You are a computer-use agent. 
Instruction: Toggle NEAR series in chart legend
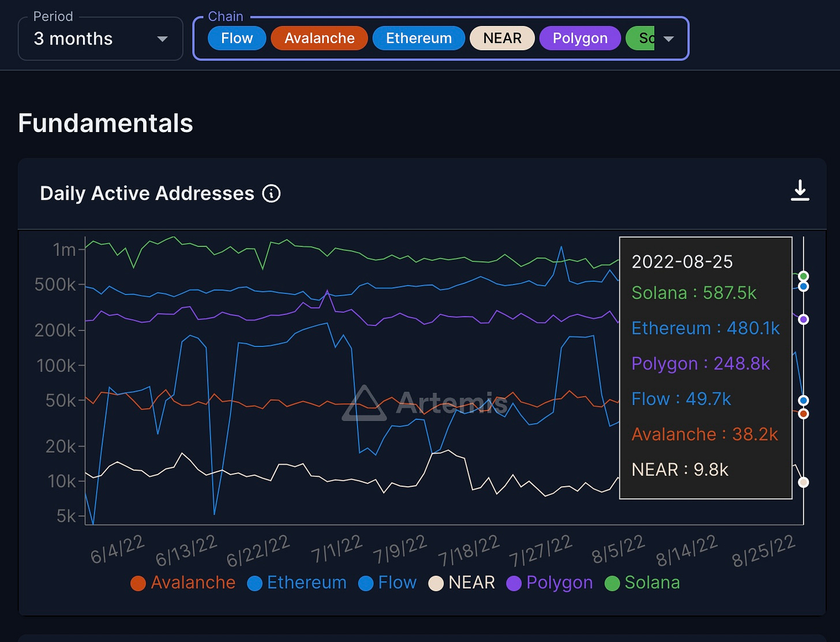(x=462, y=583)
